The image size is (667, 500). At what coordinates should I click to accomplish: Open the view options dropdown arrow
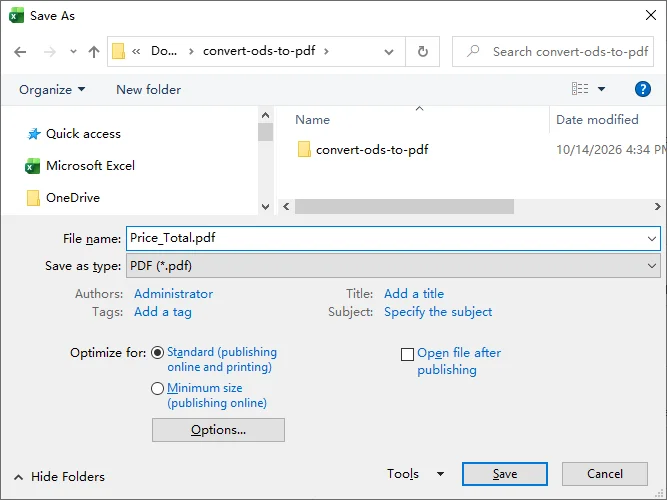601,89
